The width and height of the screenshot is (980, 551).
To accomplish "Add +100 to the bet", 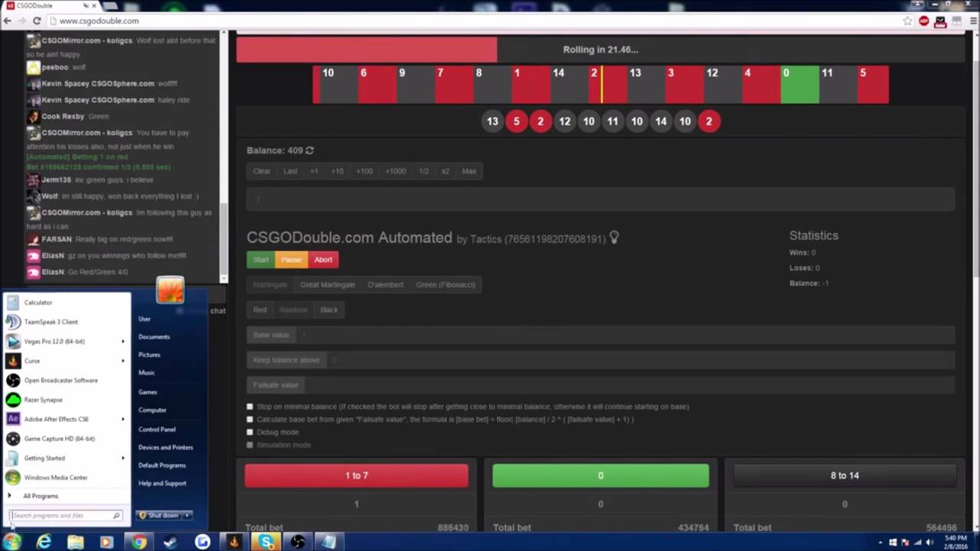I will [x=364, y=171].
